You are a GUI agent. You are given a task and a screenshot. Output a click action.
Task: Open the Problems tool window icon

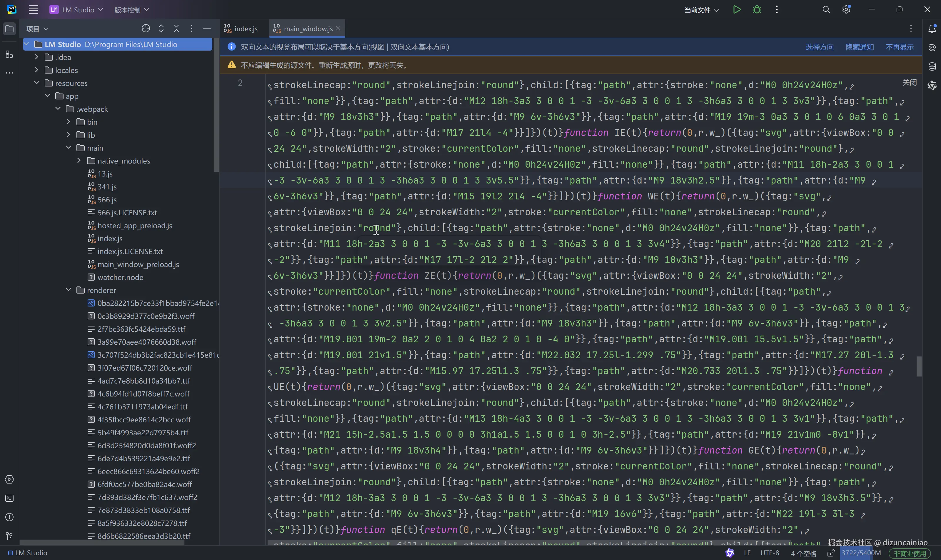click(x=9, y=517)
